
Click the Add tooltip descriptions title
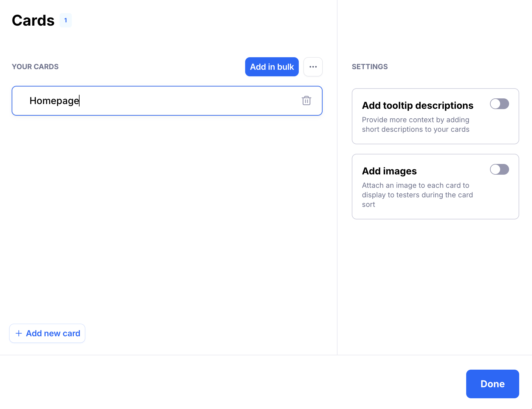point(417,106)
